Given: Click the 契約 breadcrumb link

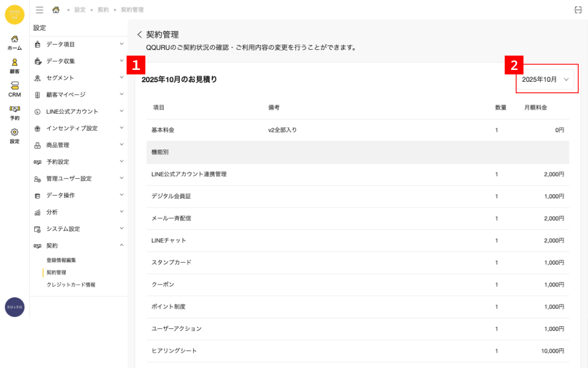Looking at the screenshot, I should coord(103,10).
